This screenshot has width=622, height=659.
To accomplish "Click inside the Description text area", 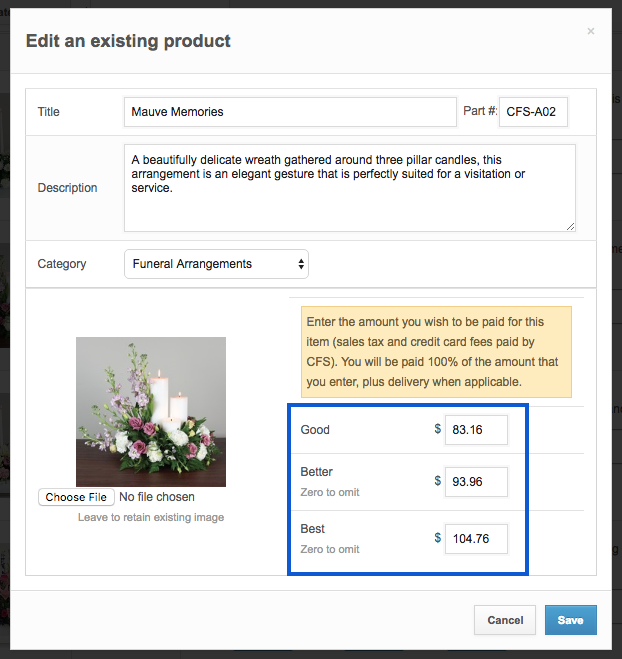I will point(349,188).
